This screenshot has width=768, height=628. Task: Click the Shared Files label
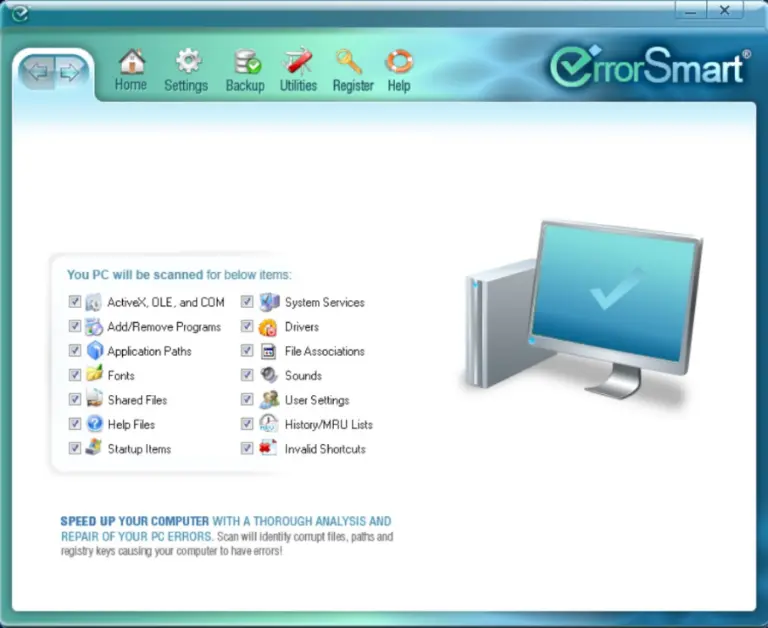coord(137,400)
